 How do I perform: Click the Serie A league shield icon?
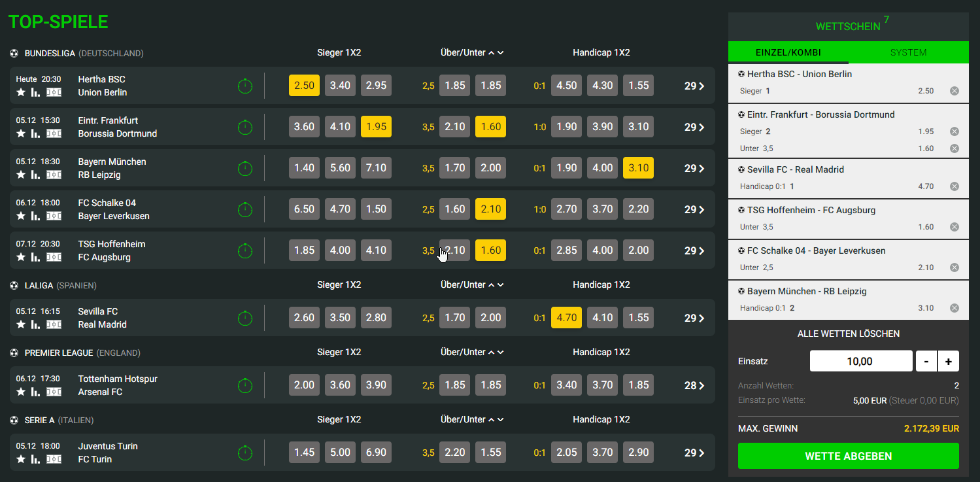click(14, 420)
